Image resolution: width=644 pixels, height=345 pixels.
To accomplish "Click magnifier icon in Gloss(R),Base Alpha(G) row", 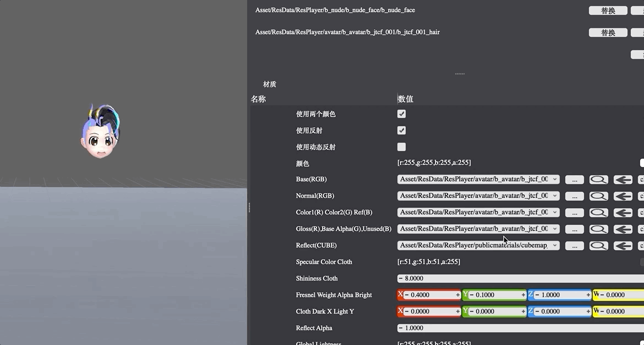I will pyautogui.click(x=598, y=229).
